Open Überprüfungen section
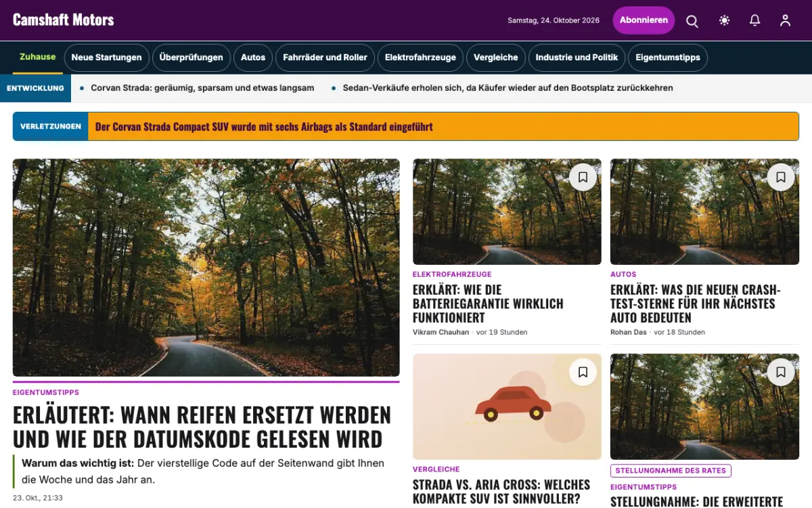 [191, 58]
